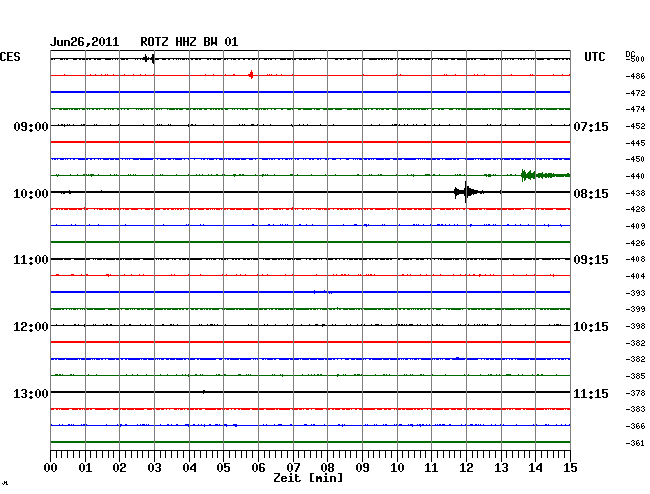Viewport: 650px width, 494px height.
Task: Click the 08:15 UTC time label
Action: point(591,194)
